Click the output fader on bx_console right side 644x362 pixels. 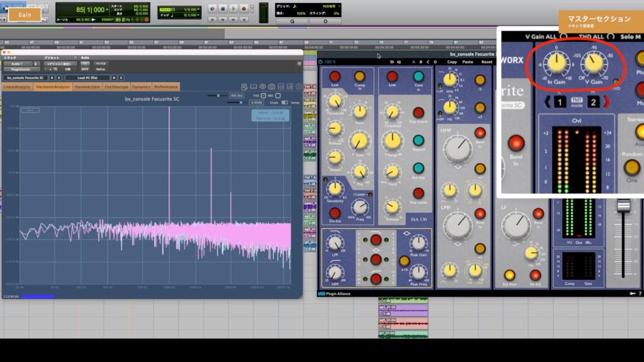coord(623,206)
